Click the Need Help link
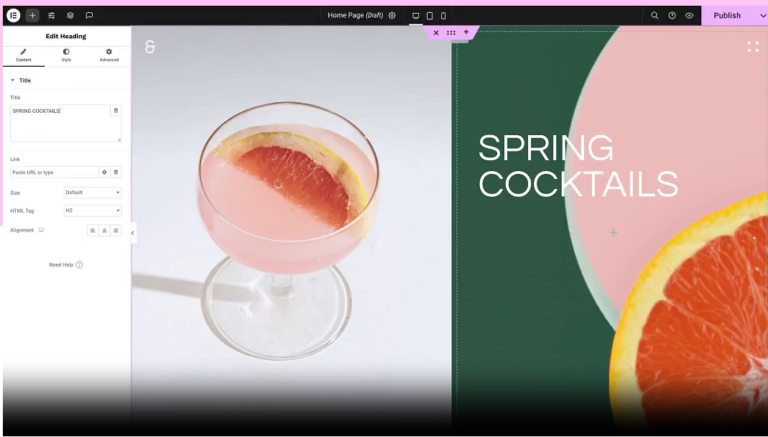This screenshot has width=768, height=437. (66, 265)
